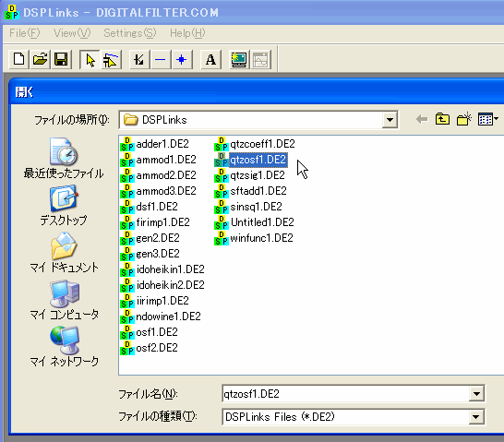Click the New file toolbar icon

coord(19,59)
